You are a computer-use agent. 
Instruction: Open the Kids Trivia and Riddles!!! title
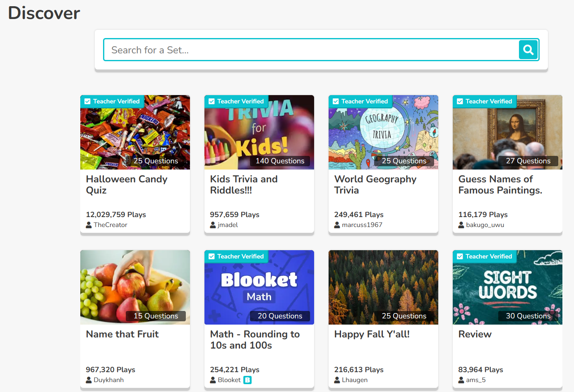coord(244,184)
